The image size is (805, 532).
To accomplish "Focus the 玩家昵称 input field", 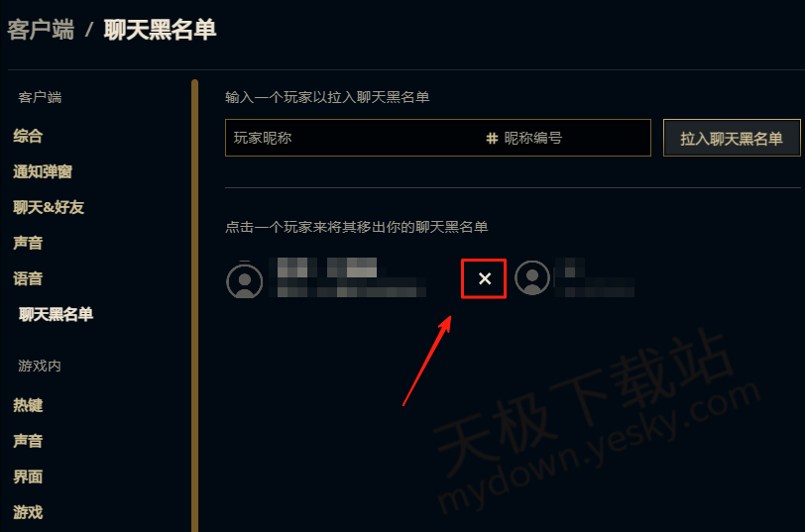I will [353, 138].
